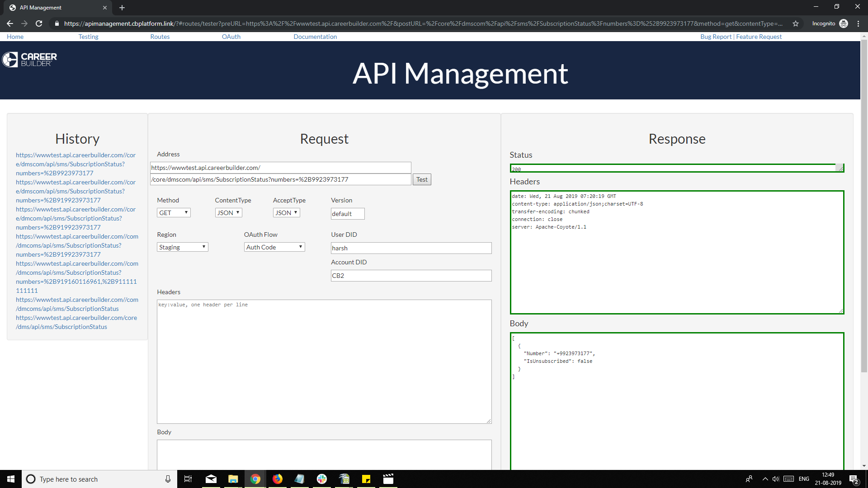868x488 pixels.
Task: Expand the Method GET dropdown
Action: click(x=174, y=213)
